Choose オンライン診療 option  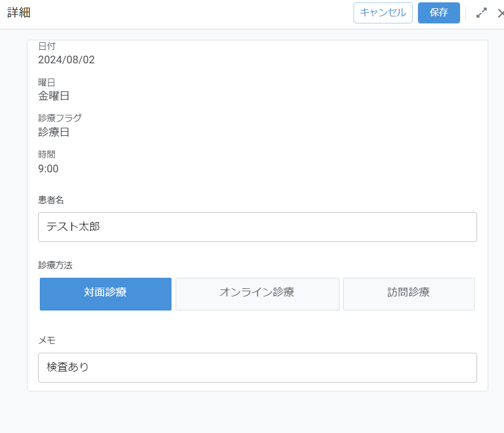point(257,294)
